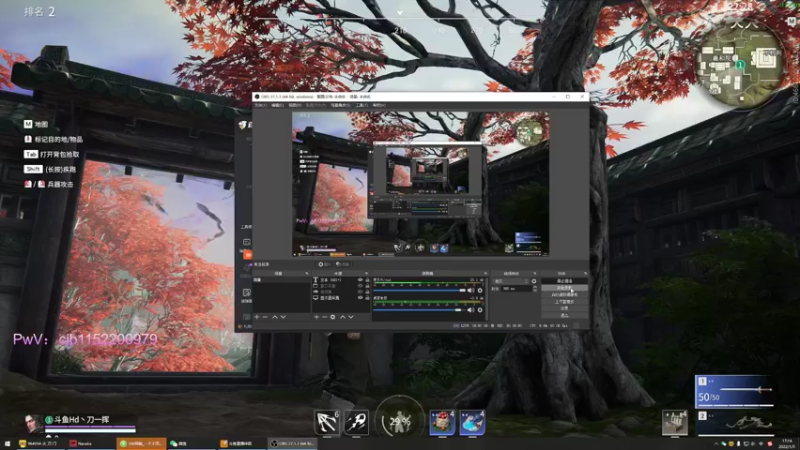This screenshot has width=800, height=450.
Task: Click the Studio Mode button in Controls
Action: click(564, 302)
